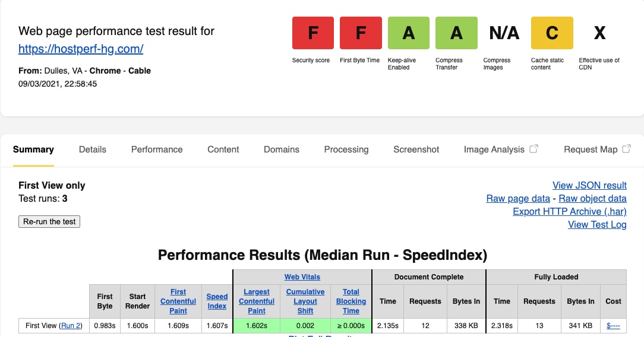Select the Summary tab
This screenshot has width=644, height=337.
click(33, 150)
